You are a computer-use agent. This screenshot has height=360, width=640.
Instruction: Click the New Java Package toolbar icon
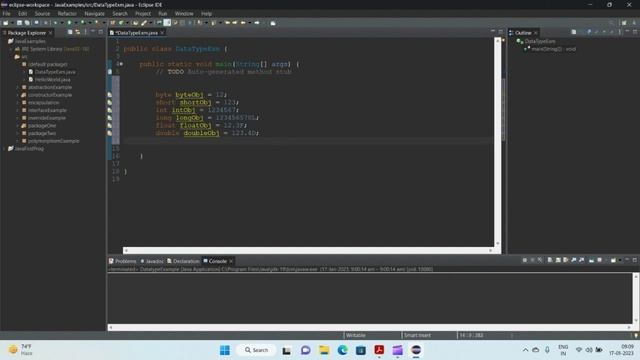(112, 23)
